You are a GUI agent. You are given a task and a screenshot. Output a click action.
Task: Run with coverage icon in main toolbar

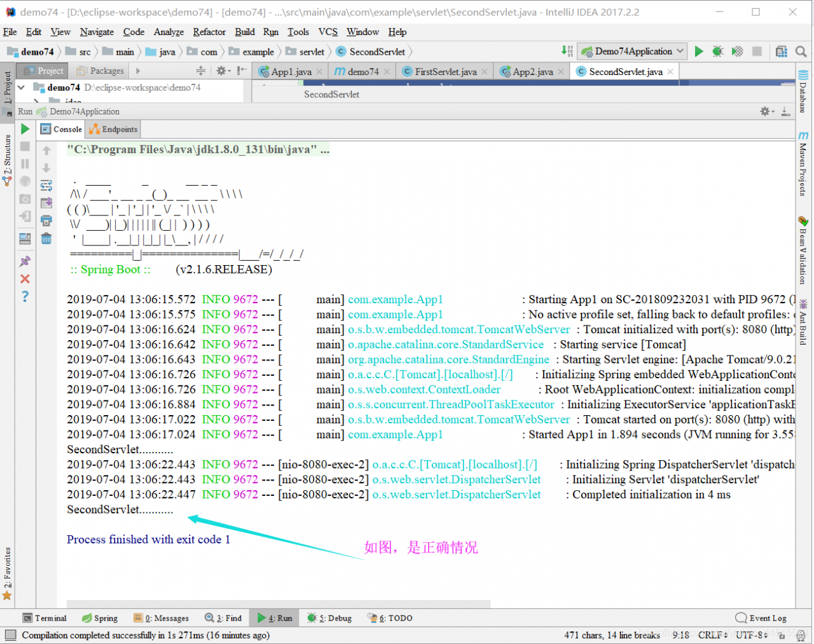click(737, 51)
